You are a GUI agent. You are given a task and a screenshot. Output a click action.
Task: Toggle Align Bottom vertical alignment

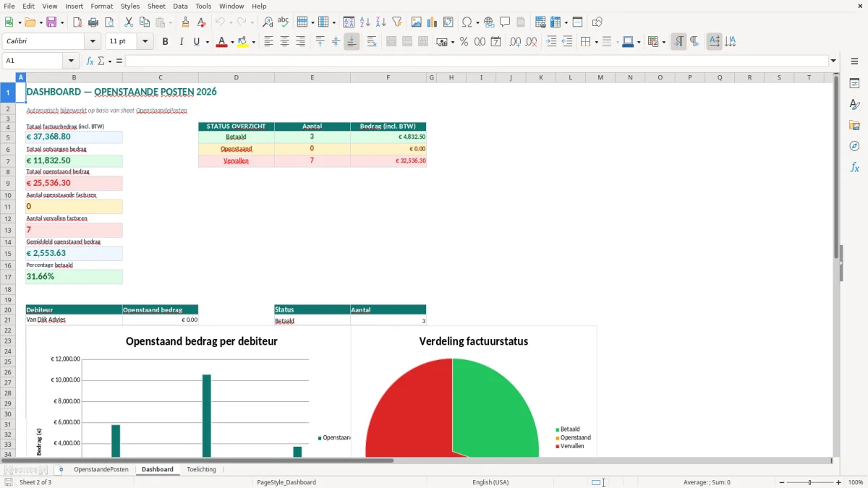[x=352, y=42]
